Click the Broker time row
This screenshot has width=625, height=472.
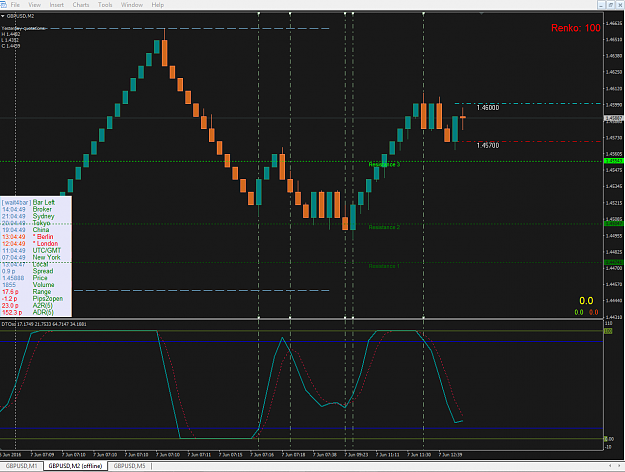point(27,209)
